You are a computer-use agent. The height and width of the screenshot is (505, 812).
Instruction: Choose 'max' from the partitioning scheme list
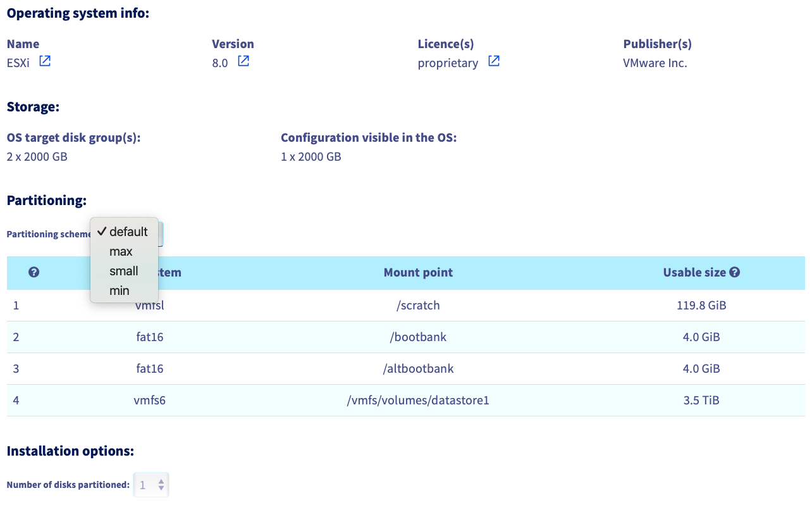coord(124,251)
